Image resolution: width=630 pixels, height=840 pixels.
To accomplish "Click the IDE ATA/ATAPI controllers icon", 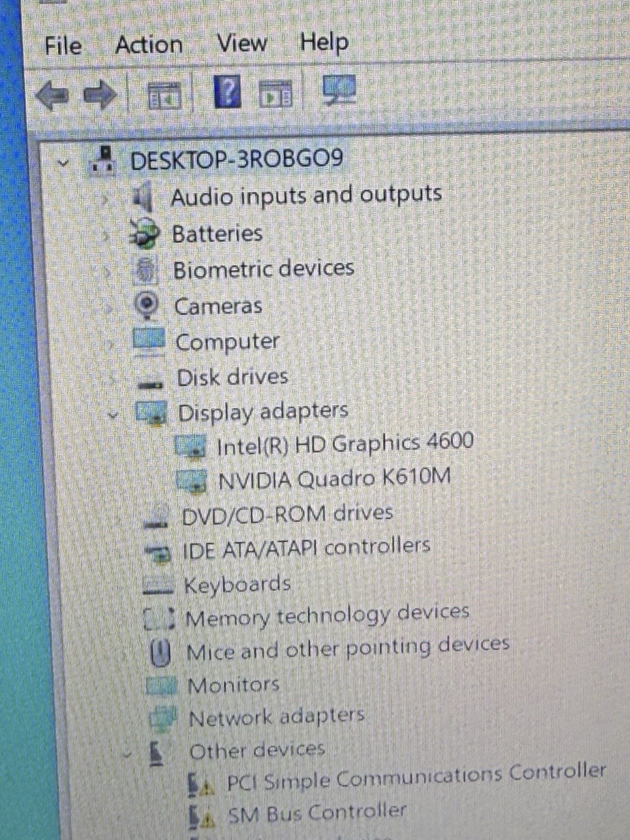I will pos(157,554).
